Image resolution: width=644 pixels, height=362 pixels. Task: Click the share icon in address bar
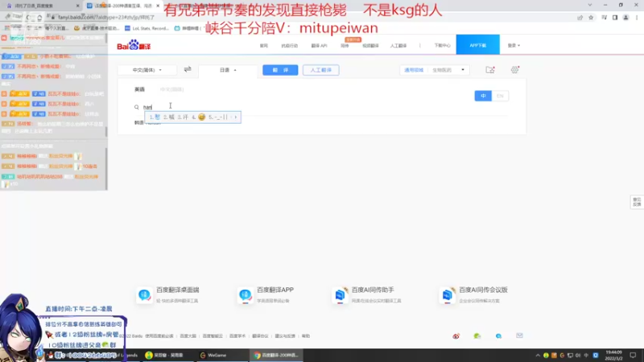point(580,18)
